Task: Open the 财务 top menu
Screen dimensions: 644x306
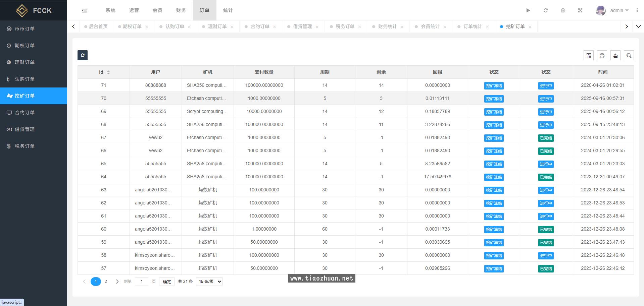Action: pyautogui.click(x=181, y=10)
